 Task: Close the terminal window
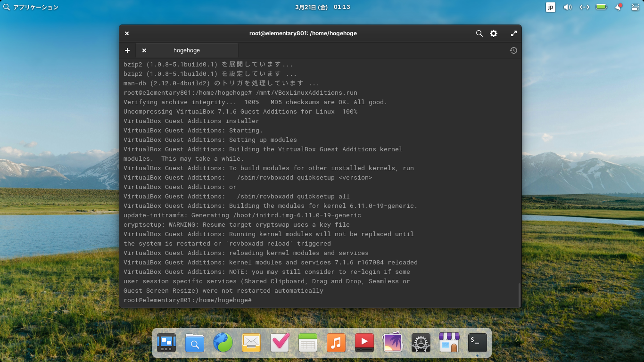tap(127, 33)
